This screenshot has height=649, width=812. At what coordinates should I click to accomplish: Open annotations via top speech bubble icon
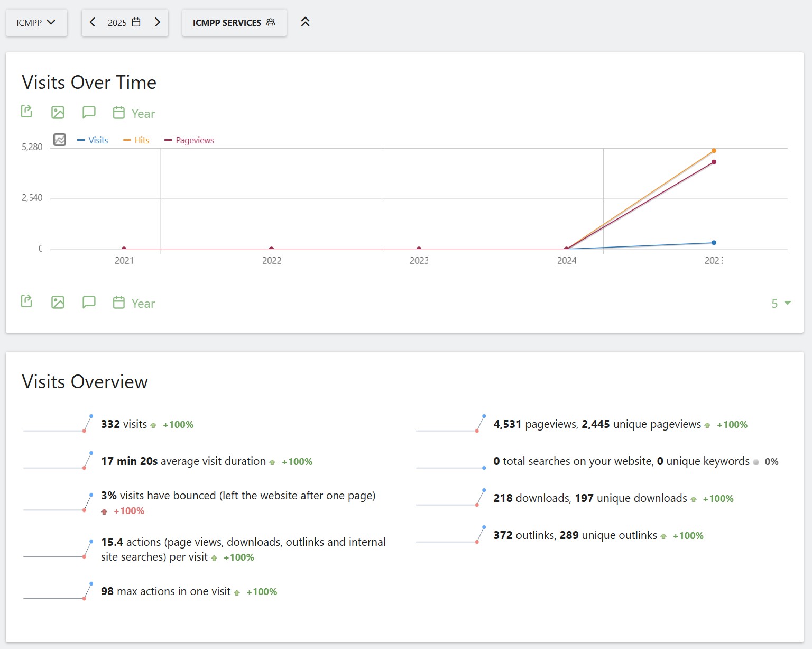tap(89, 112)
